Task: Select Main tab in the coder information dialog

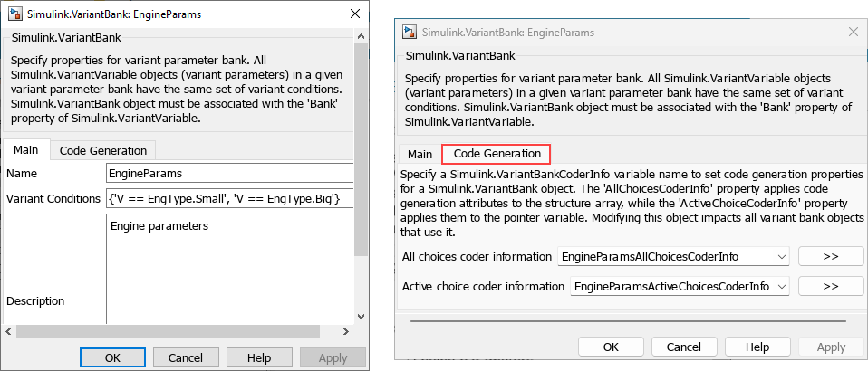Action: point(420,154)
